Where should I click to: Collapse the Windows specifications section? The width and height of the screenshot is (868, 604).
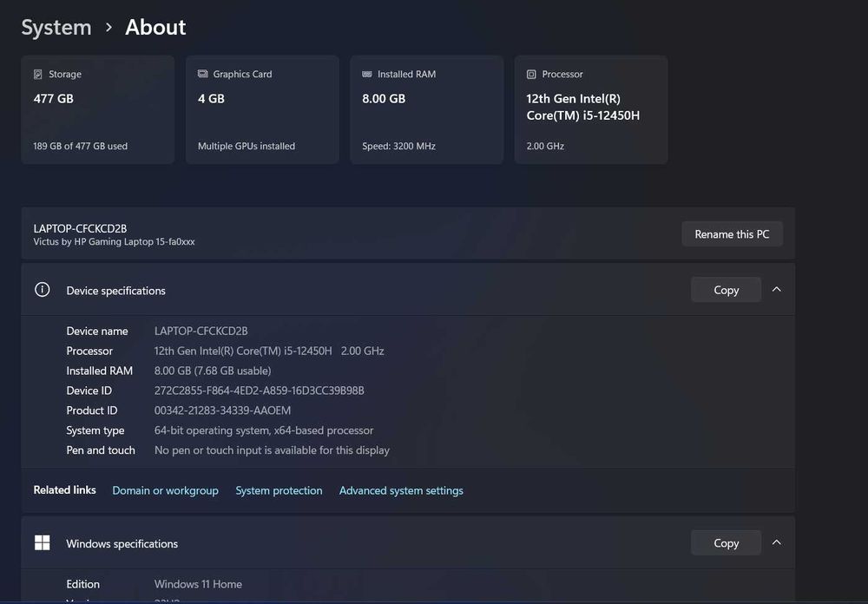pos(777,542)
